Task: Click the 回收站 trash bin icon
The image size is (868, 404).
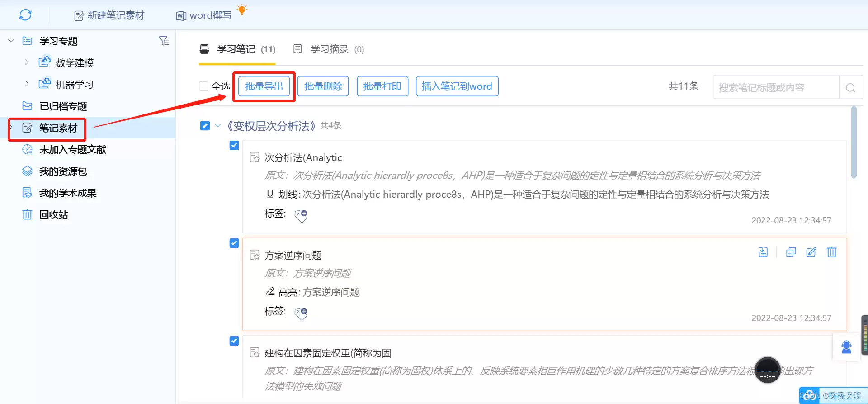Action: click(x=27, y=214)
